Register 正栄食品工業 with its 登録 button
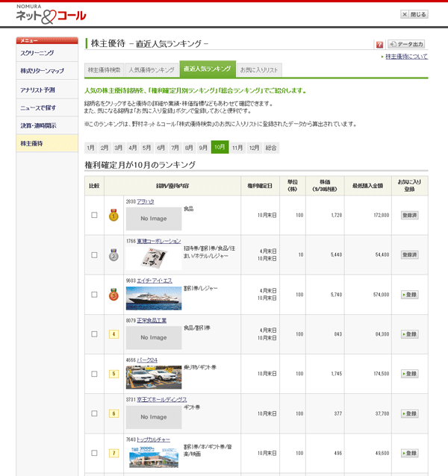The width and height of the screenshot is (448, 476). coord(410,334)
